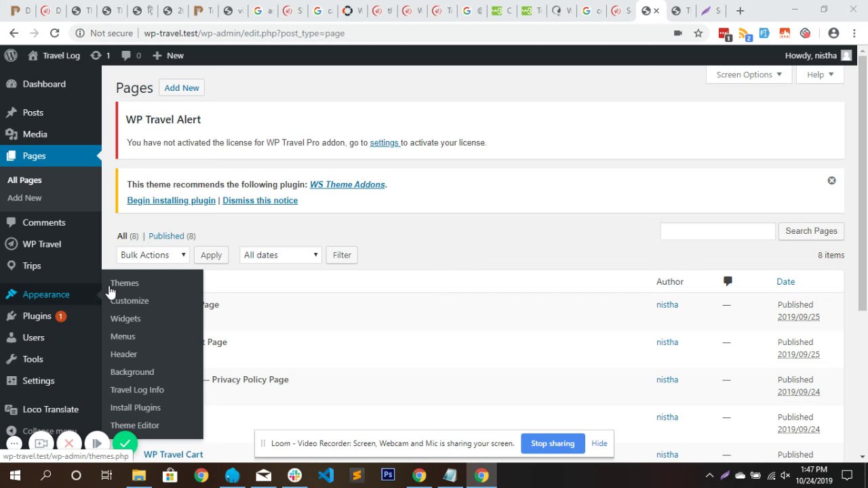This screenshot has width=868, height=488.
Task: Sort by the comments bubble column
Action: pyautogui.click(x=728, y=281)
